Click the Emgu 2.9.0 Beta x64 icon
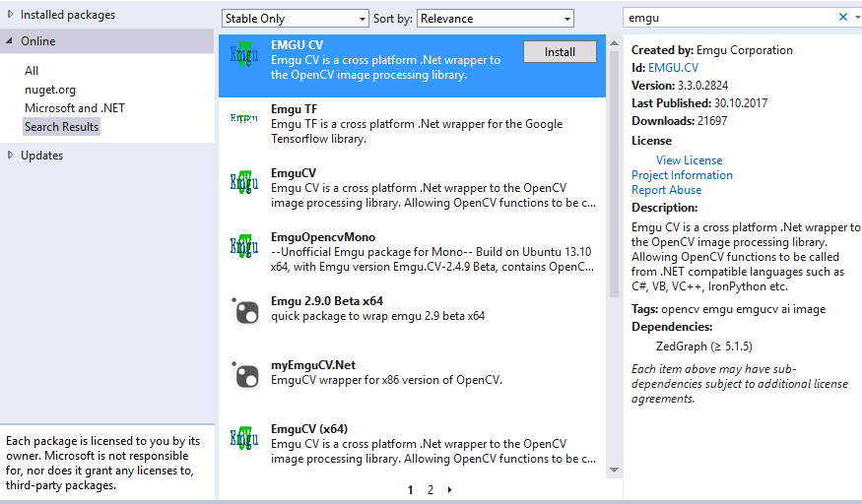Image resolution: width=862 pixels, height=504 pixels. tap(243, 311)
